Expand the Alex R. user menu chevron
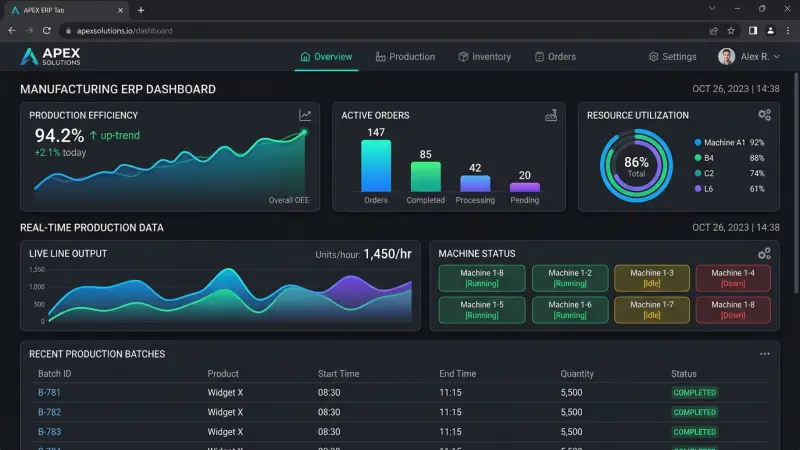Screen dimensions: 800x450 point(777,57)
